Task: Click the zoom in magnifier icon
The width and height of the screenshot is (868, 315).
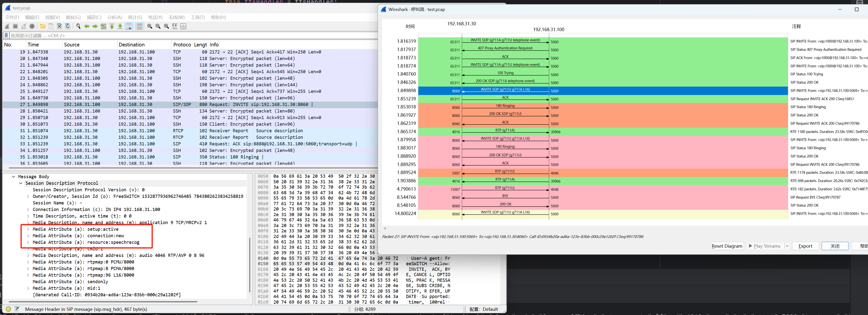Action: [x=150, y=26]
